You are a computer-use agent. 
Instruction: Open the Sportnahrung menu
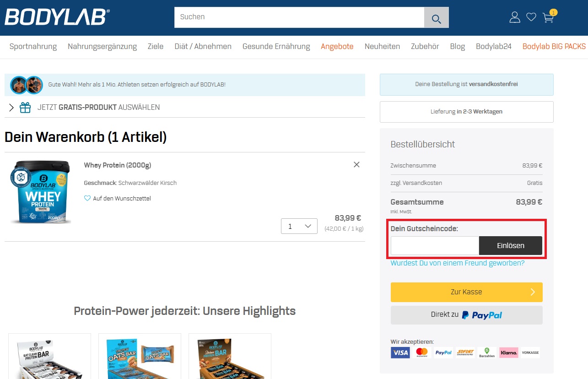coord(33,46)
